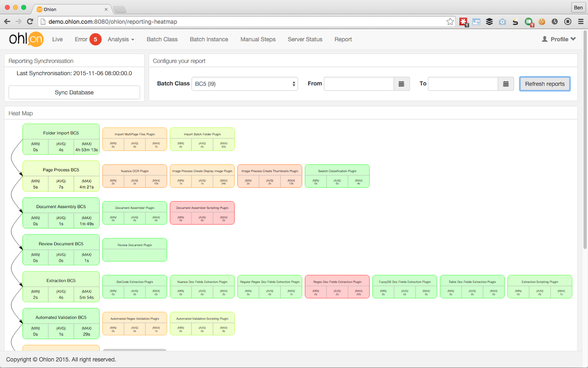Click the clock extension icon in the toolbar

pos(555,22)
